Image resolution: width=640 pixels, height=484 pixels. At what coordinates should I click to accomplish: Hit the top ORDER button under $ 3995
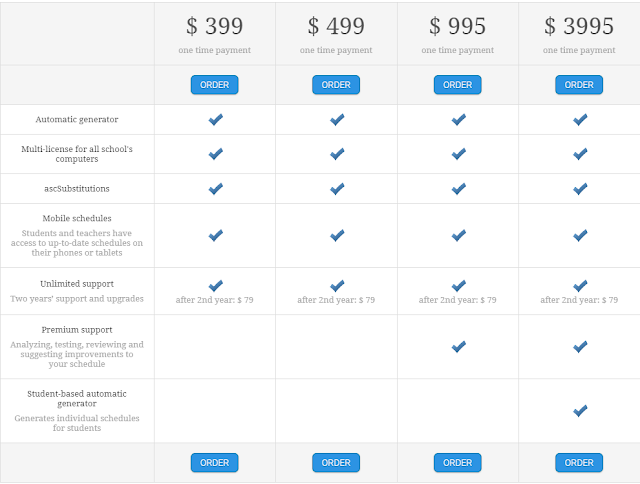(x=579, y=85)
